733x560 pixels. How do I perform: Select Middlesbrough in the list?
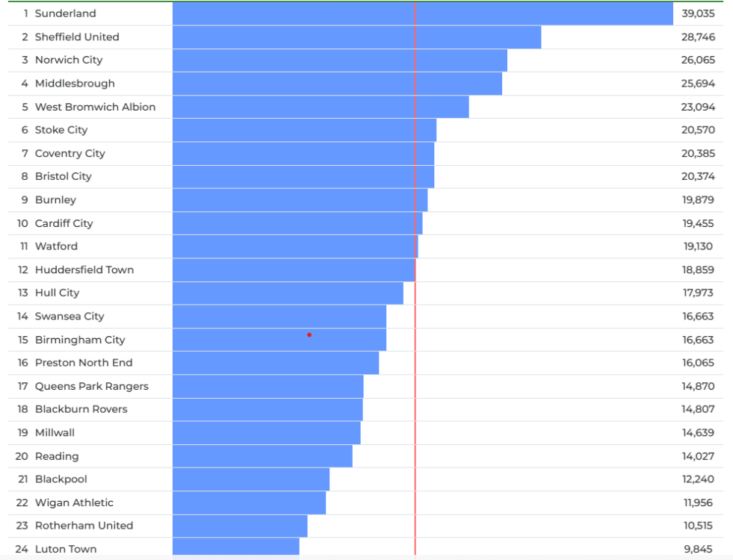(x=75, y=84)
